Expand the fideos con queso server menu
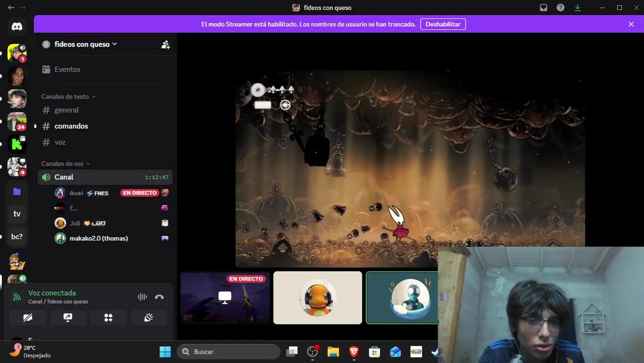 click(86, 44)
